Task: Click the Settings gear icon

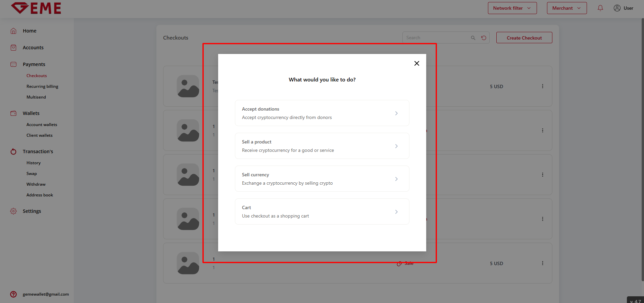Action: coord(13,211)
